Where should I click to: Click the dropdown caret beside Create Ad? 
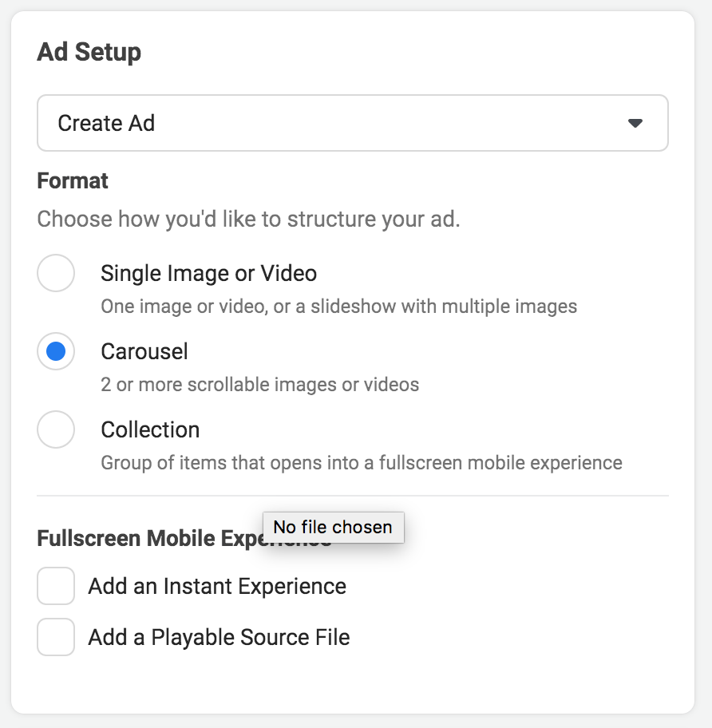tap(635, 123)
